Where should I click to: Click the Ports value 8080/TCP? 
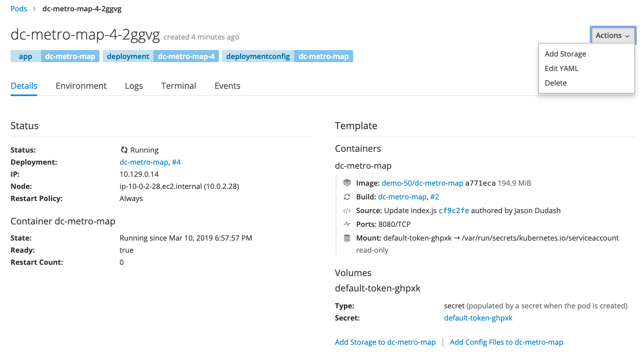click(x=394, y=224)
